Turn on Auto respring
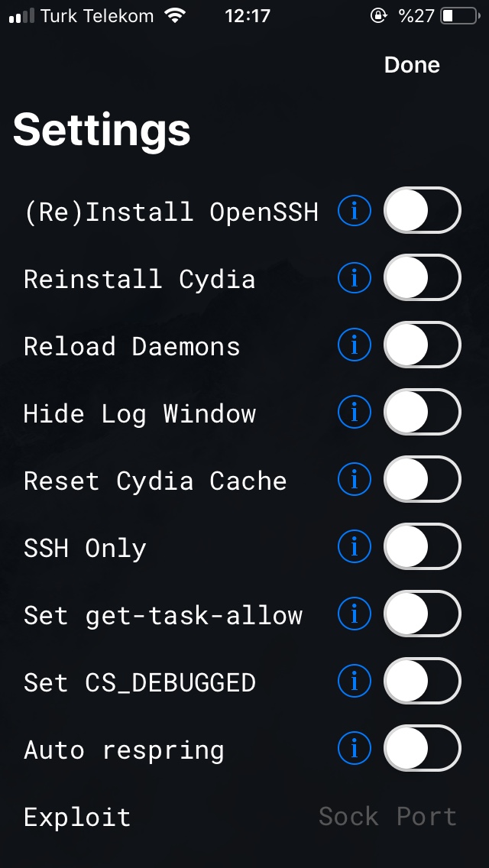This screenshot has width=489, height=868. tap(423, 748)
